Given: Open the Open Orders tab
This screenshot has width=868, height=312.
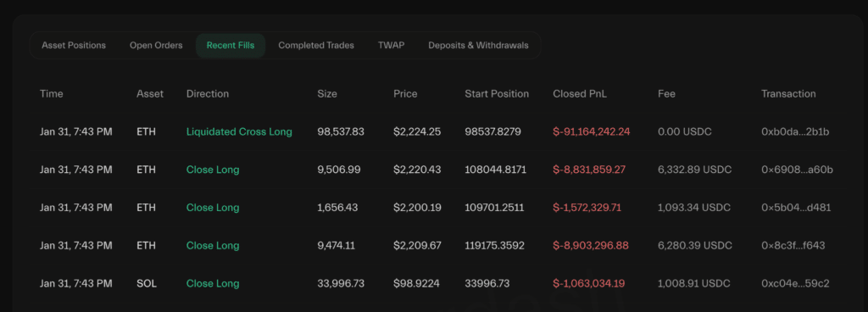Looking at the screenshot, I should click(x=156, y=46).
